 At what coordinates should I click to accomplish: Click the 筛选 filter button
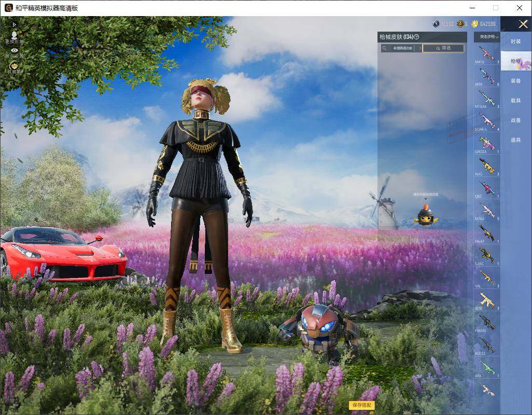(443, 48)
